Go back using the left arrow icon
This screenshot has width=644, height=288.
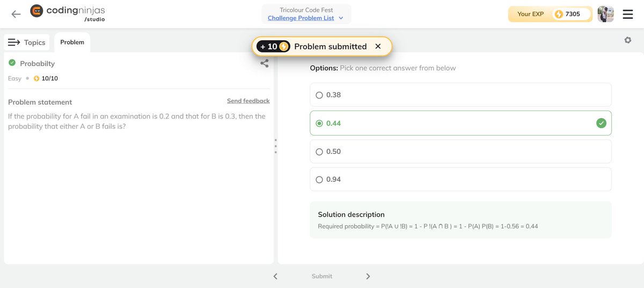(16, 14)
